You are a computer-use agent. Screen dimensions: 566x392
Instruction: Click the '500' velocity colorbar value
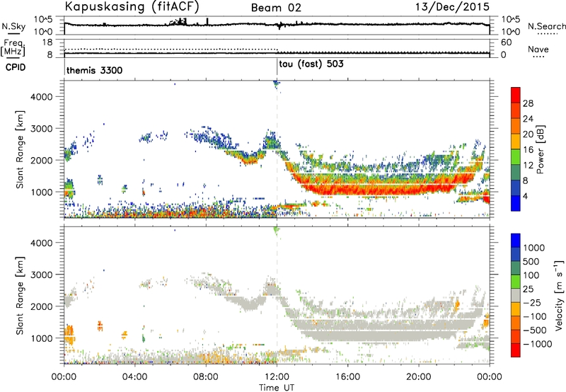pos(532,261)
